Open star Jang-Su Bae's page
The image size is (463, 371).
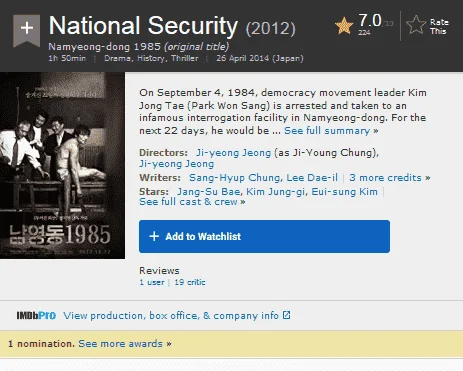(x=208, y=192)
